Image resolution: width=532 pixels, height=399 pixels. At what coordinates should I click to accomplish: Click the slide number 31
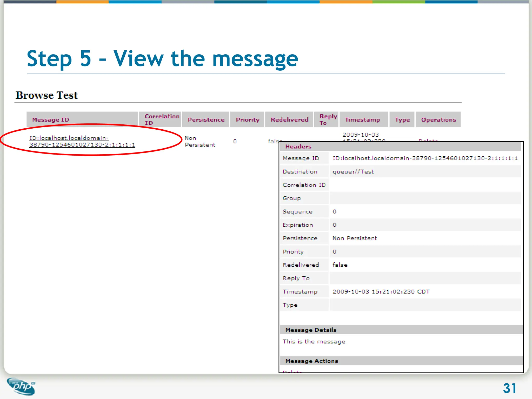(x=509, y=388)
